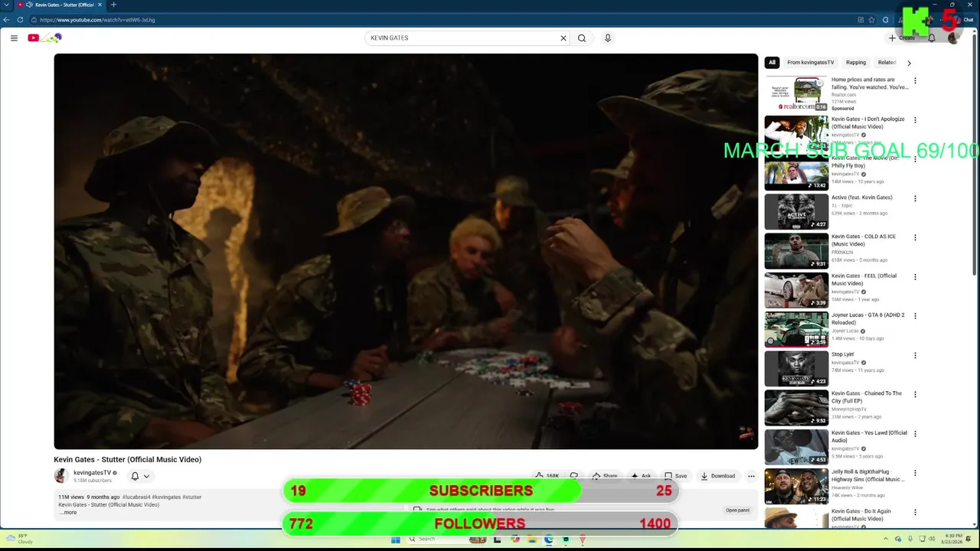Click Open panel for live chat replay
Screen dimensions: 980x551
click(738, 510)
